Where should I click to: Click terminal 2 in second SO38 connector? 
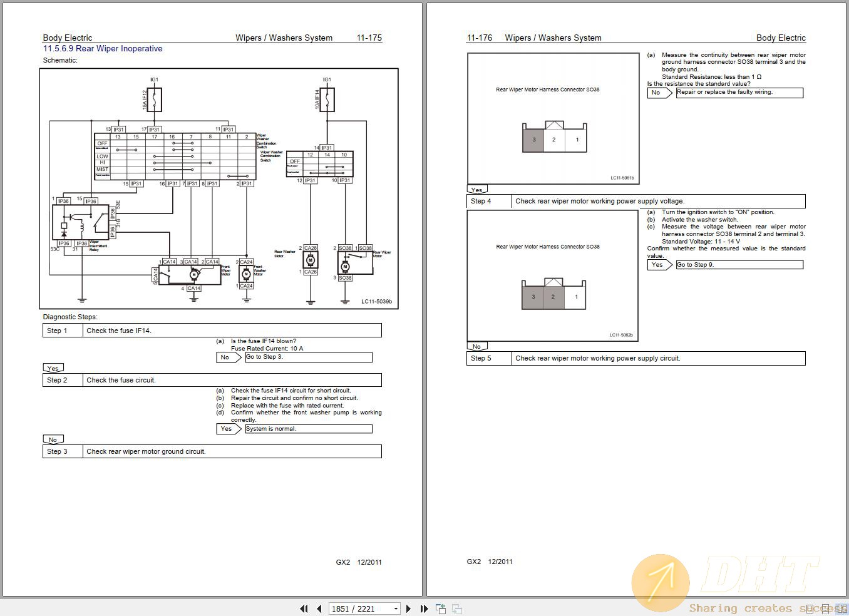pos(553,297)
